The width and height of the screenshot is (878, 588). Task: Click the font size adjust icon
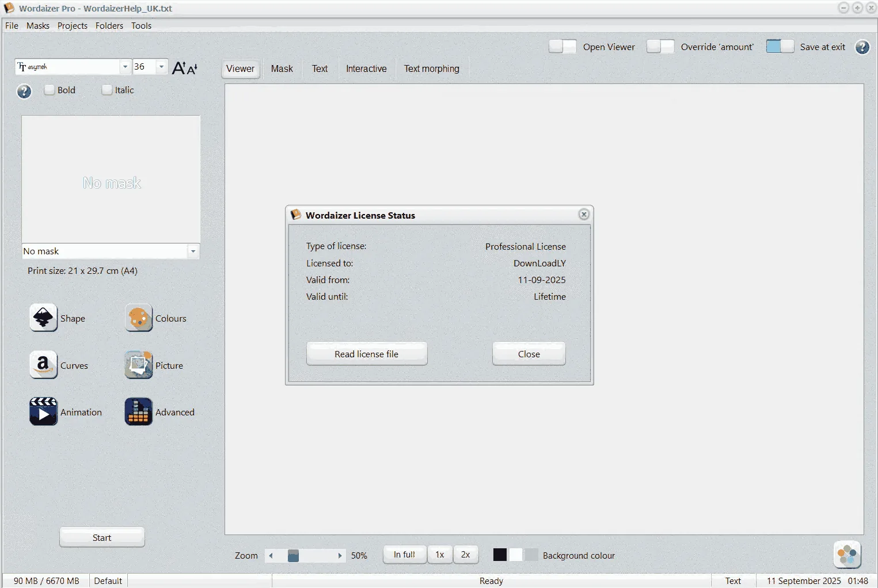[x=185, y=68]
